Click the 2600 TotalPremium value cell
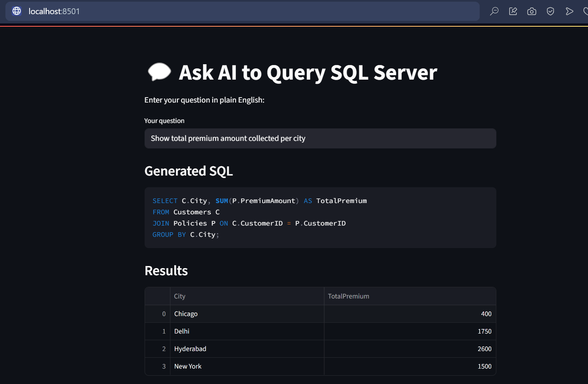Viewport: 588px width, 384px height. tap(410, 349)
